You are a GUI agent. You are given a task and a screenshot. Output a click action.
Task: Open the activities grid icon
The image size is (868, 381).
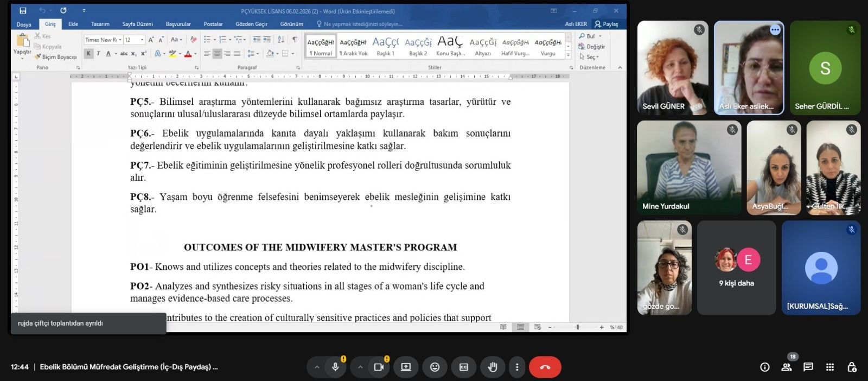tap(829, 367)
